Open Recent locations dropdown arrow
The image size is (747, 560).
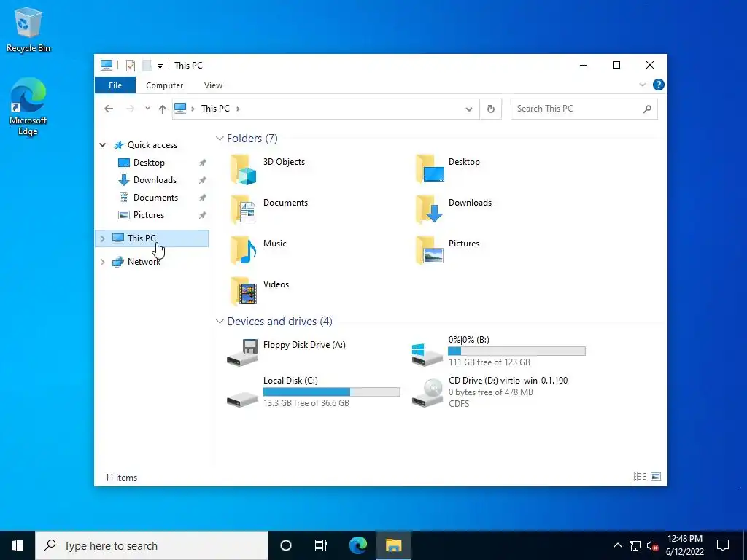click(x=147, y=109)
